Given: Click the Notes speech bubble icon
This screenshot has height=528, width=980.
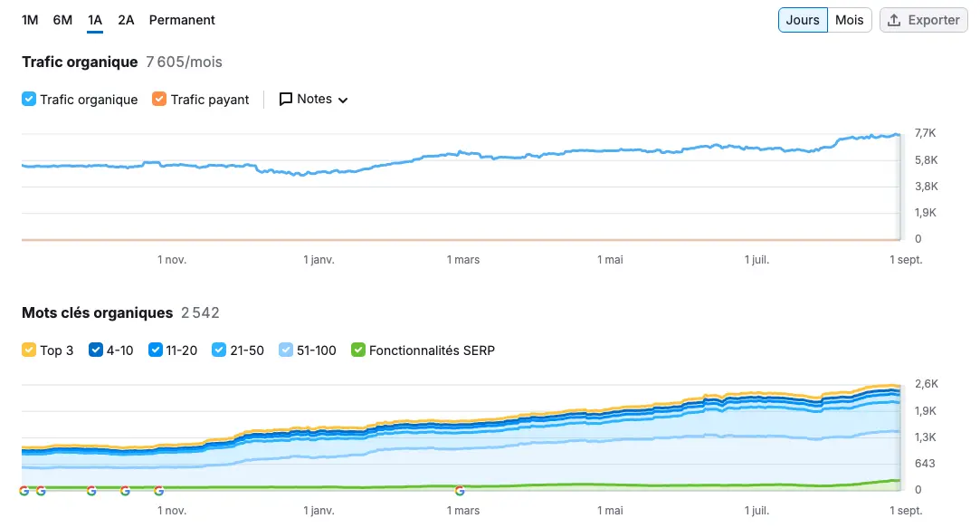Looking at the screenshot, I should point(286,99).
